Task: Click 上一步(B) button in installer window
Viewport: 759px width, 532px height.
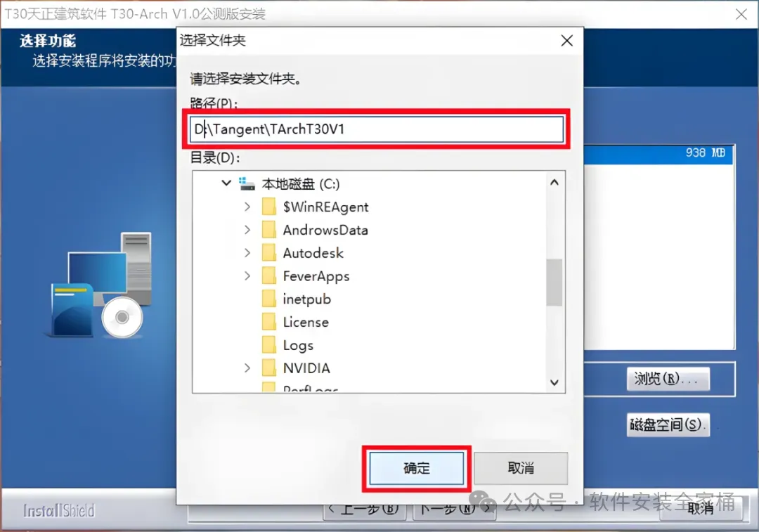Action: pyautogui.click(x=364, y=511)
